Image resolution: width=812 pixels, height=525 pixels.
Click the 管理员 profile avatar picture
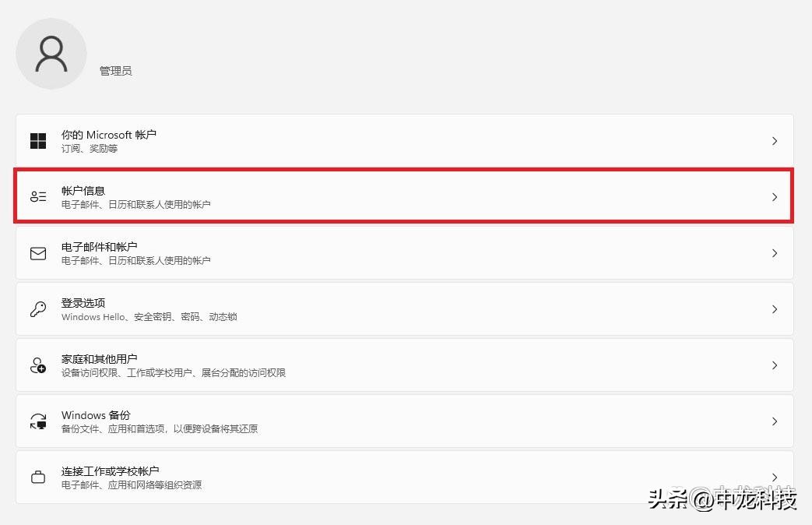click(51, 53)
